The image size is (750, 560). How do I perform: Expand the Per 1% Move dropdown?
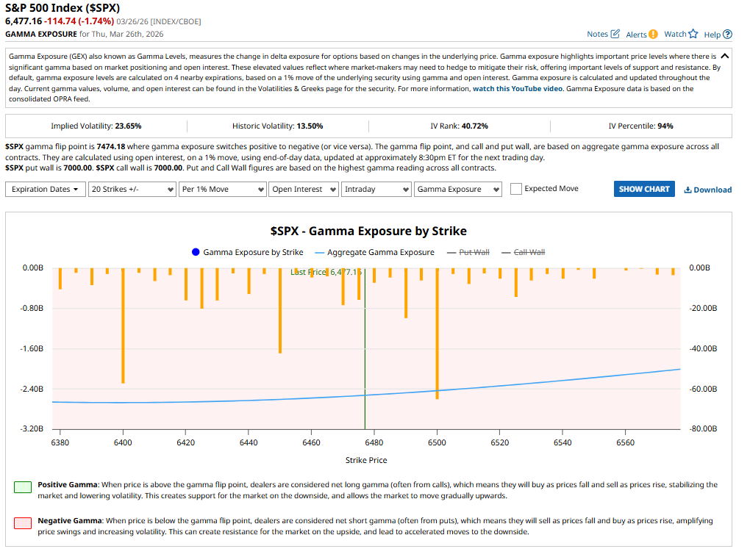[222, 189]
